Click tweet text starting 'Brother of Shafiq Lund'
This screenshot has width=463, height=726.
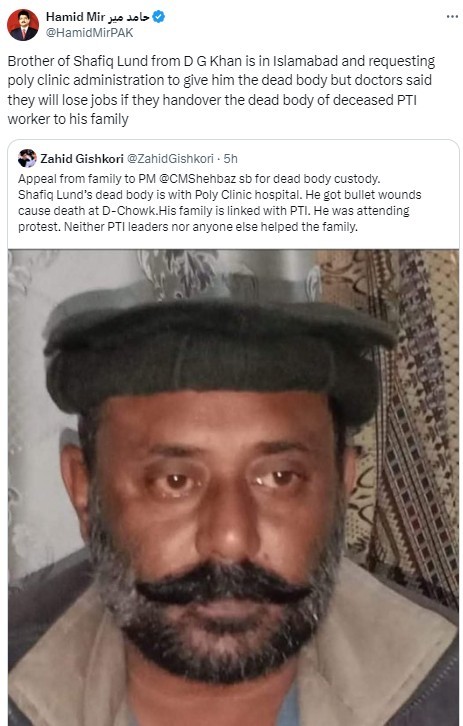point(221,90)
